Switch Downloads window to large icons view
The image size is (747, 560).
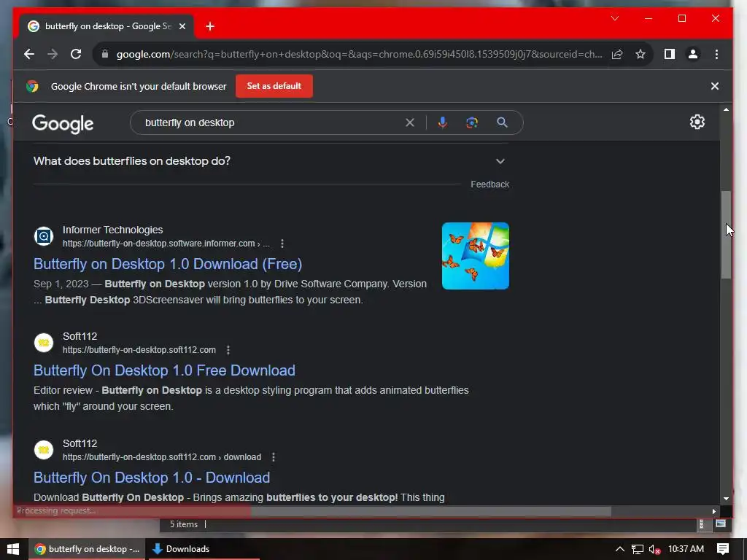721,524
